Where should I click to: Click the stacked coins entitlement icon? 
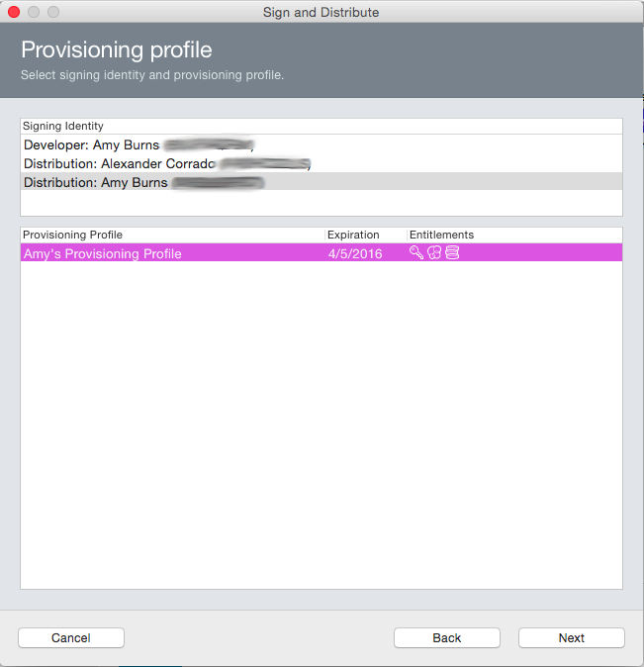point(452,252)
